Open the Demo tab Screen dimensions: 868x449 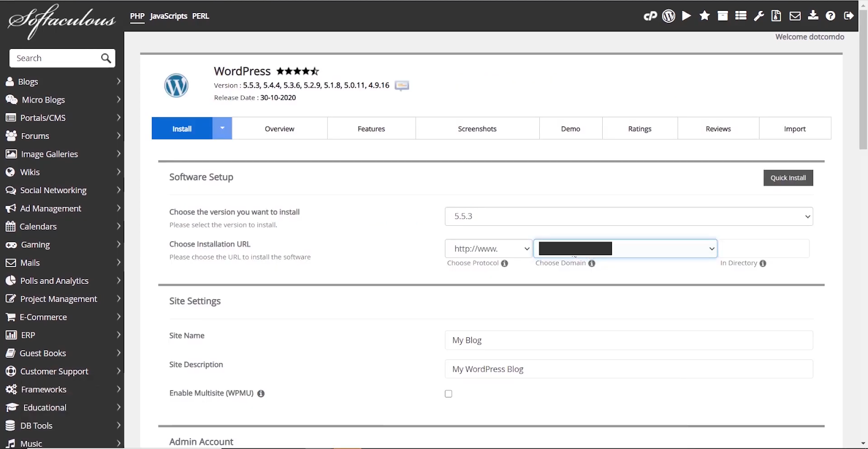[571, 129]
